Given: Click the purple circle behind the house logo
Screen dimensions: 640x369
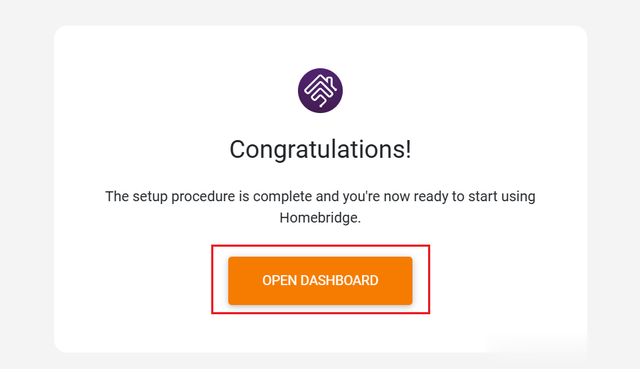Looking at the screenshot, I should (x=305, y=102).
